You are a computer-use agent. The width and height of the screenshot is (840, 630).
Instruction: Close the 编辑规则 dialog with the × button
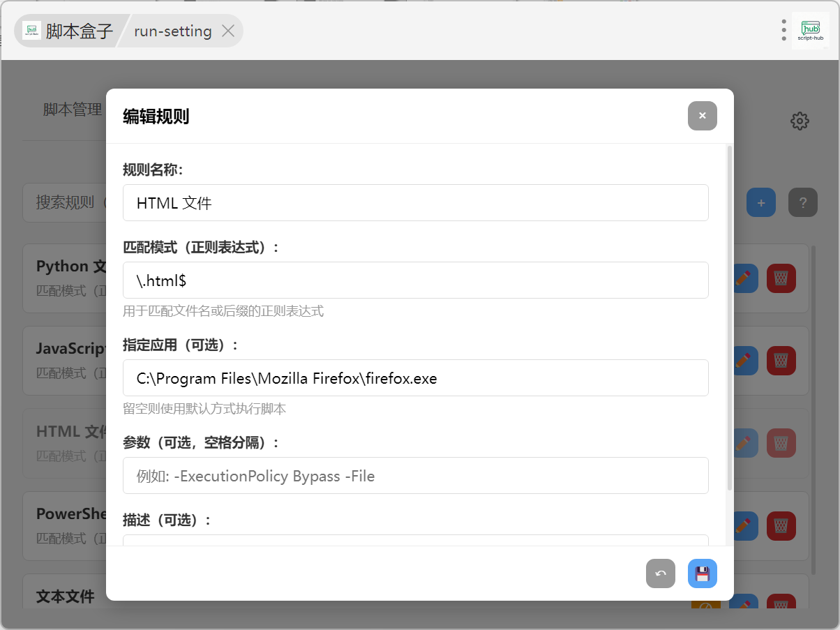coord(702,116)
